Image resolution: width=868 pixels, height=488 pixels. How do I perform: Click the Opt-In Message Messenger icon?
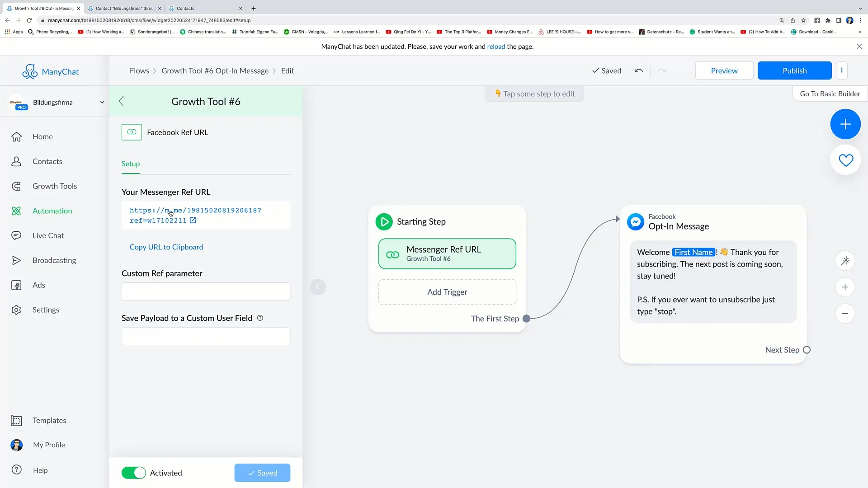point(635,222)
